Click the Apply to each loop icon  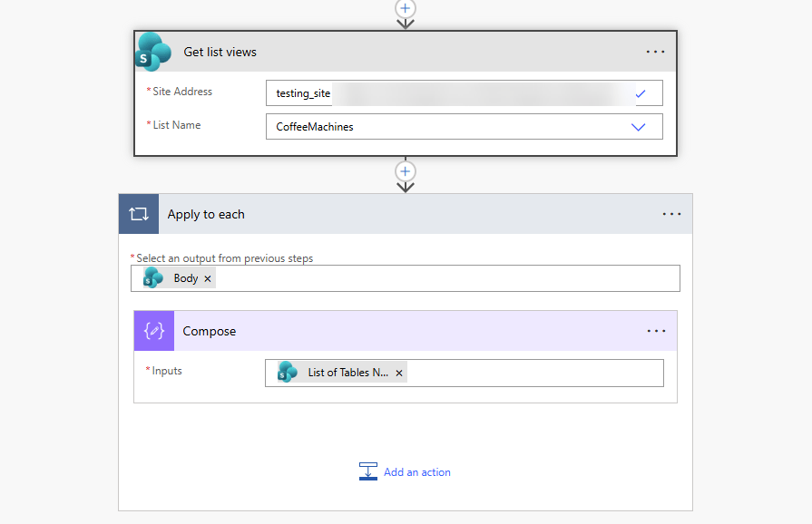(x=139, y=215)
